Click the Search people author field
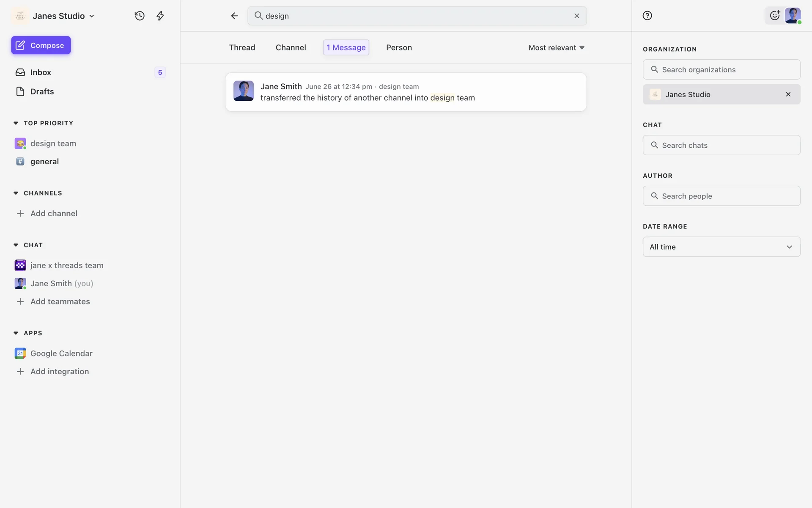 pyautogui.click(x=721, y=196)
